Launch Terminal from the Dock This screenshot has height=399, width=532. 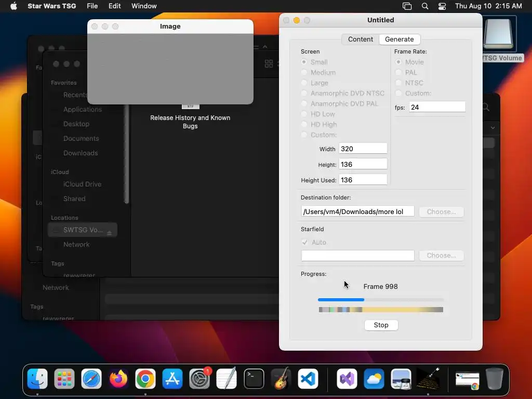coord(254,379)
